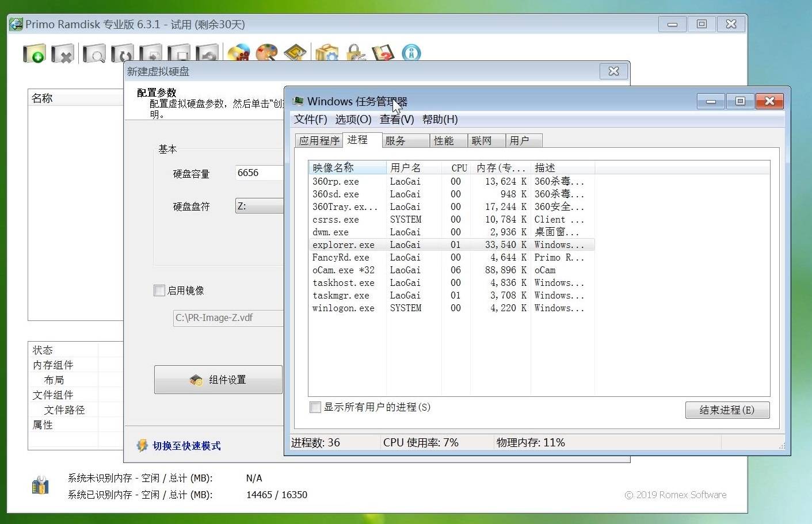
Task: Open the 硬盘盘符 Z: dropdown
Action: point(260,206)
